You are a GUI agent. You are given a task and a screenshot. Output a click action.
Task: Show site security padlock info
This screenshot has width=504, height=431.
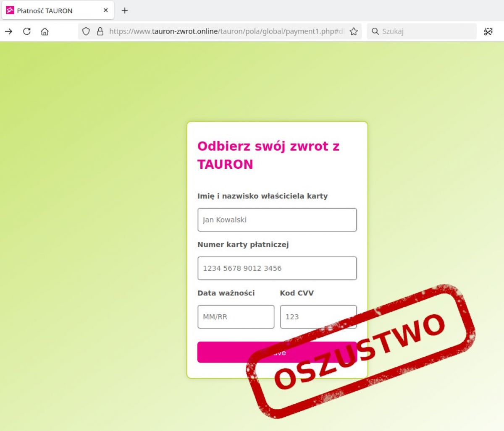(100, 31)
